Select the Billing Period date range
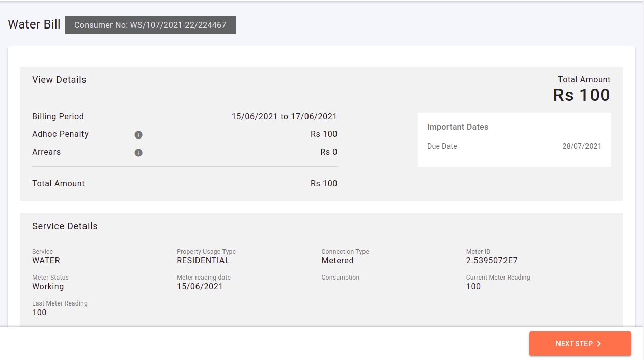The height and width of the screenshot is (360, 644). [x=284, y=117]
